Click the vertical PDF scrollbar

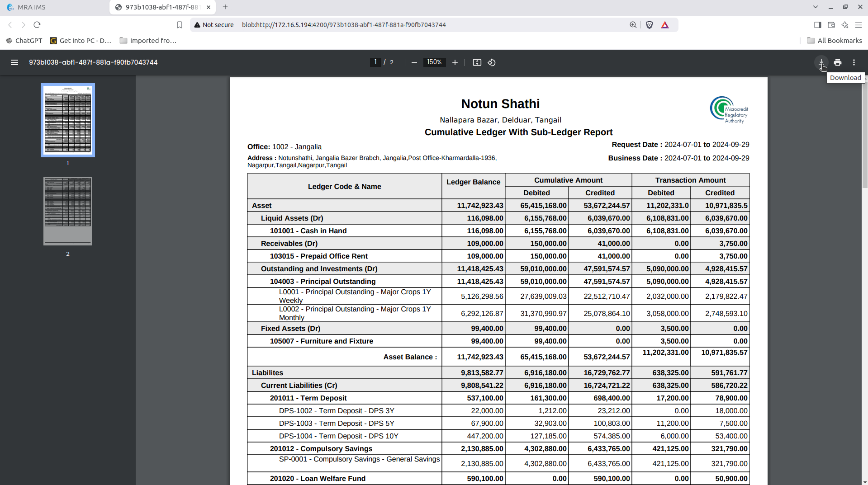(x=865, y=136)
